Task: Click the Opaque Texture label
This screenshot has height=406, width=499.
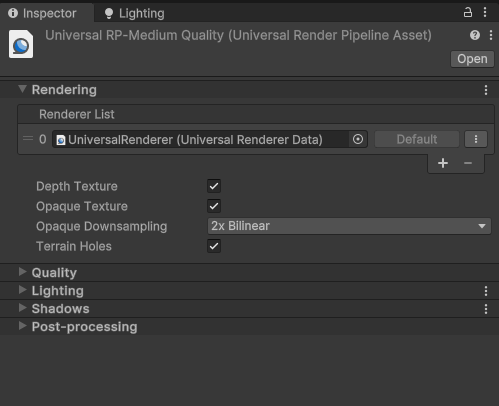Action: coord(82,207)
